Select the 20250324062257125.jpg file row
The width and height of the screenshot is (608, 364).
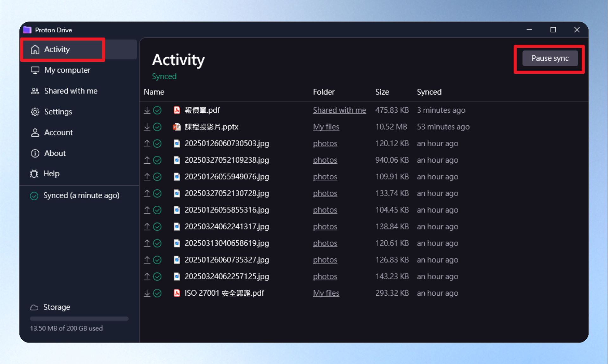click(x=364, y=276)
